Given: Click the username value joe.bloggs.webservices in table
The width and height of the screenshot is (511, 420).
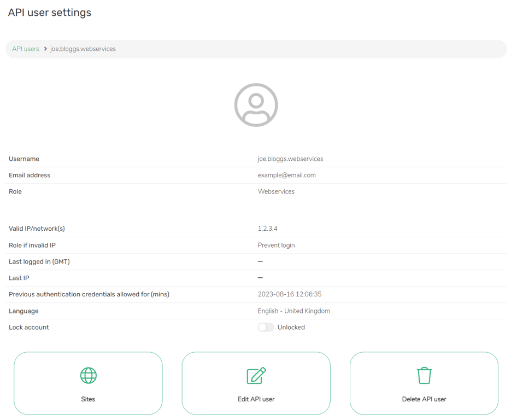Looking at the screenshot, I should (290, 159).
